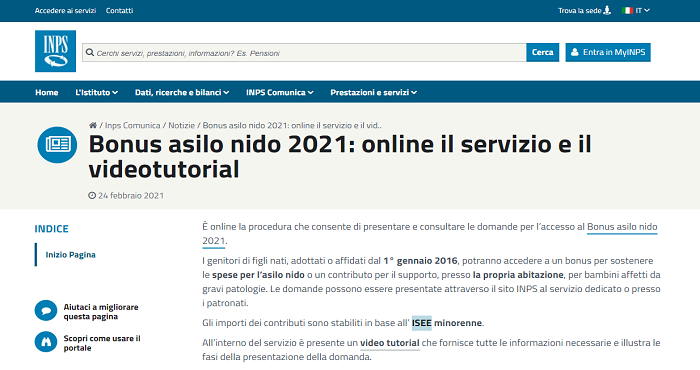700x370 pixels.
Task: Expand Prestazioni e servizi menu
Action: (374, 92)
